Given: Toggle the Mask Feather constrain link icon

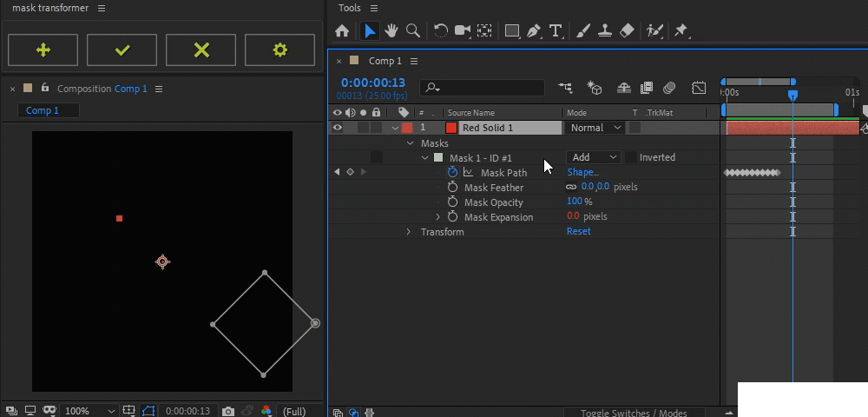Looking at the screenshot, I should (x=571, y=187).
